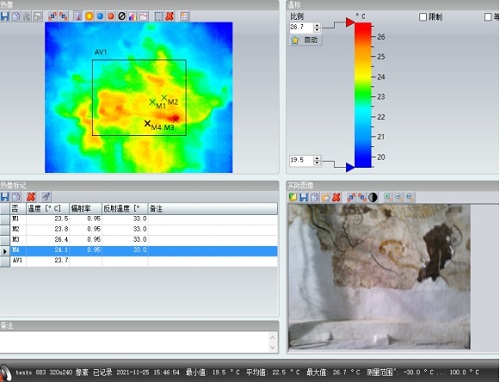
Task: Select the thermometer measure point tool
Action: click(78, 16)
